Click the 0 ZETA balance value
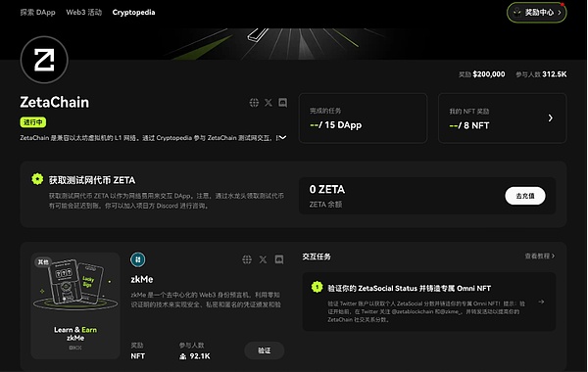 [x=327, y=190]
